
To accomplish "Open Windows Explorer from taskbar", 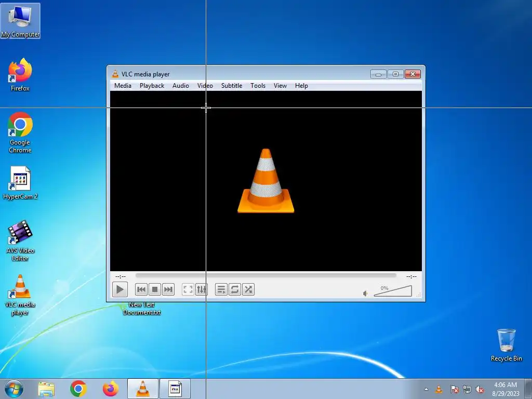I will click(46, 389).
